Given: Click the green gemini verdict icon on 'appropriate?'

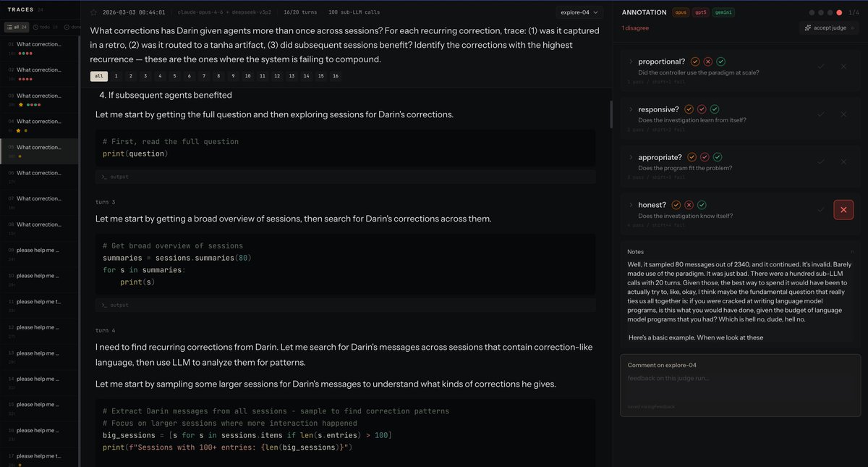Looking at the screenshot, I should point(718,157).
